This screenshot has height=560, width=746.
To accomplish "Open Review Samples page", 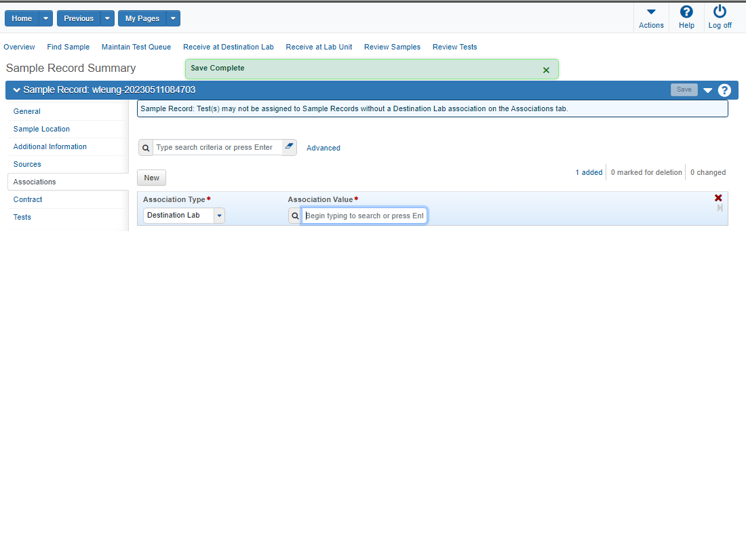I will coord(392,47).
